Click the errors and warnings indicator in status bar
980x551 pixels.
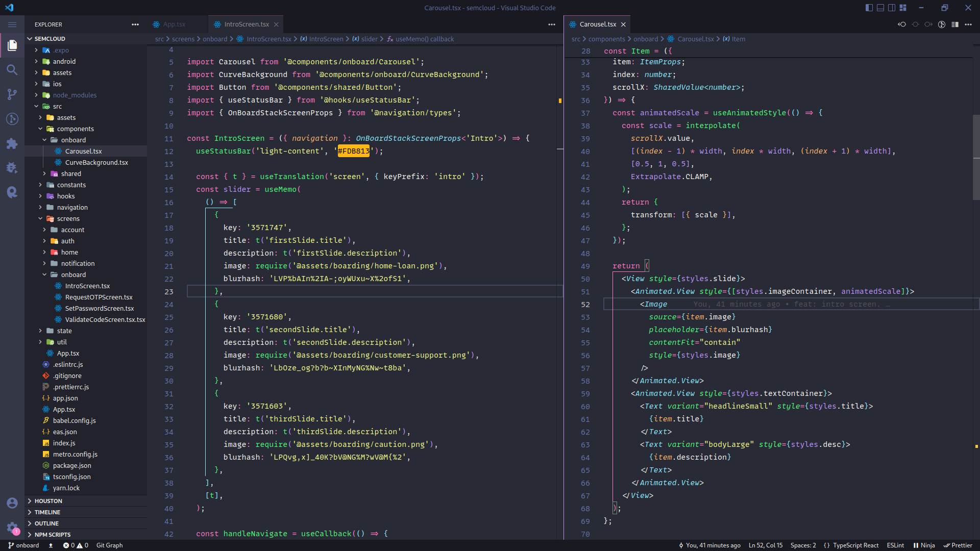click(x=76, y=545)
